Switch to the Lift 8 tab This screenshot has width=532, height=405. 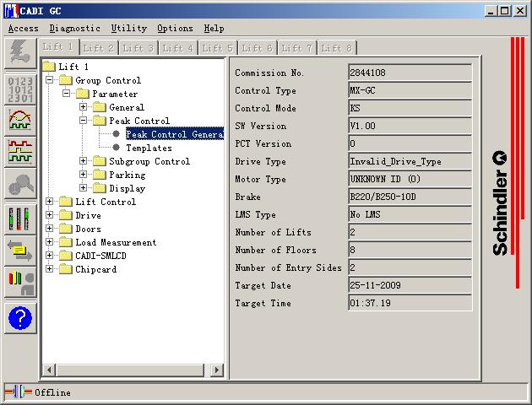pyautogui.click(x=337, y=48)
